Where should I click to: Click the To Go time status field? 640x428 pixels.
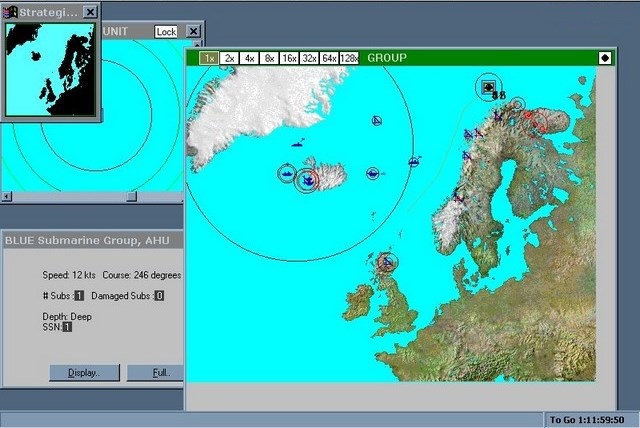point(588,419)
